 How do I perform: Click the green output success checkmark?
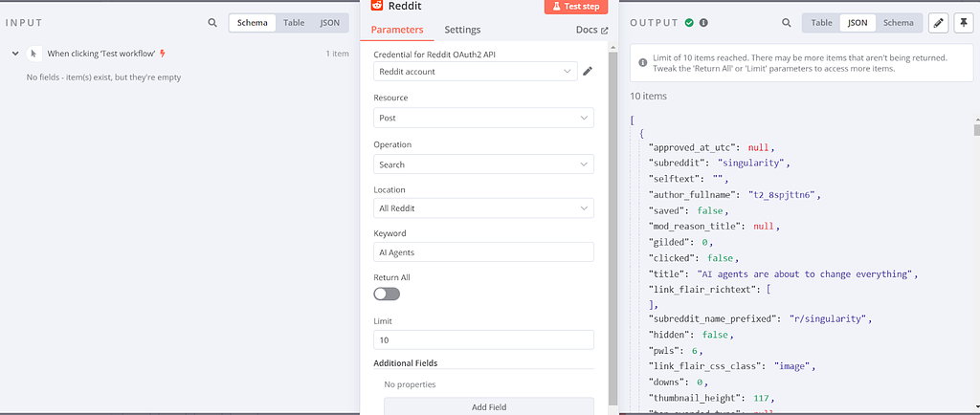click(690, 22)
